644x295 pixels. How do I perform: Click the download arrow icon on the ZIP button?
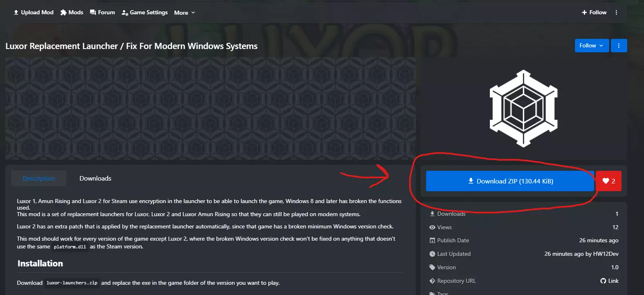point(471,181)
